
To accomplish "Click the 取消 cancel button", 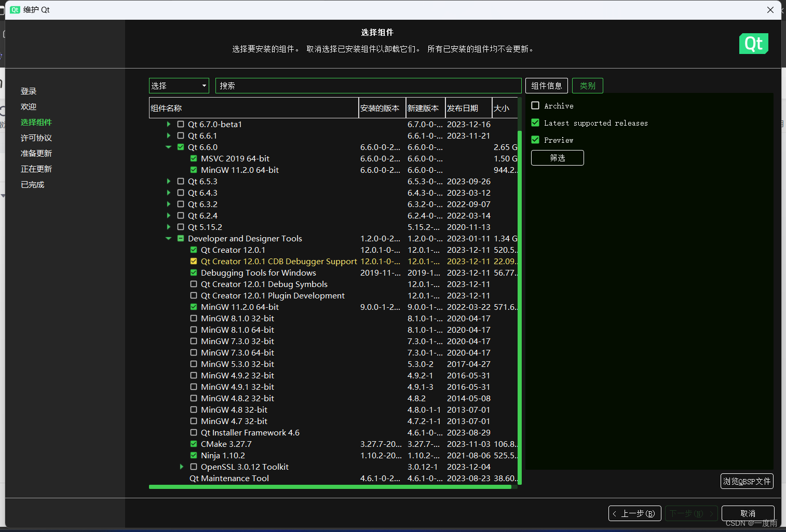I will pyautogui.click(x=748, y=513).
